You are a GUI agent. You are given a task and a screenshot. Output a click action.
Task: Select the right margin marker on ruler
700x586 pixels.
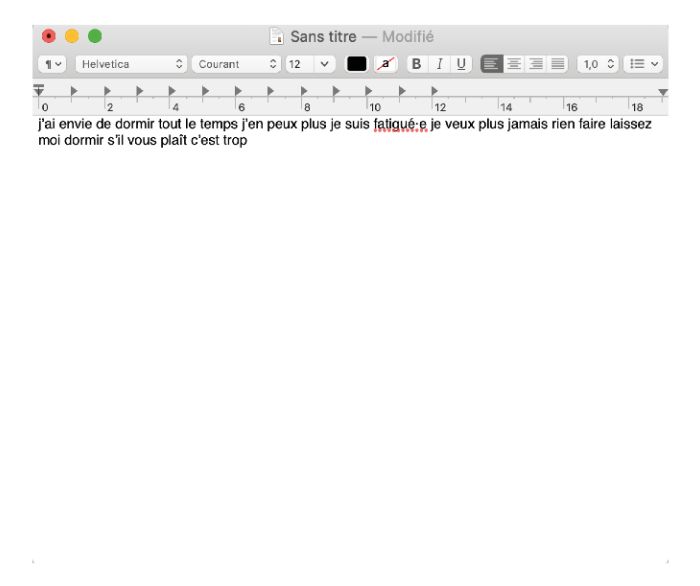point(663,92)
